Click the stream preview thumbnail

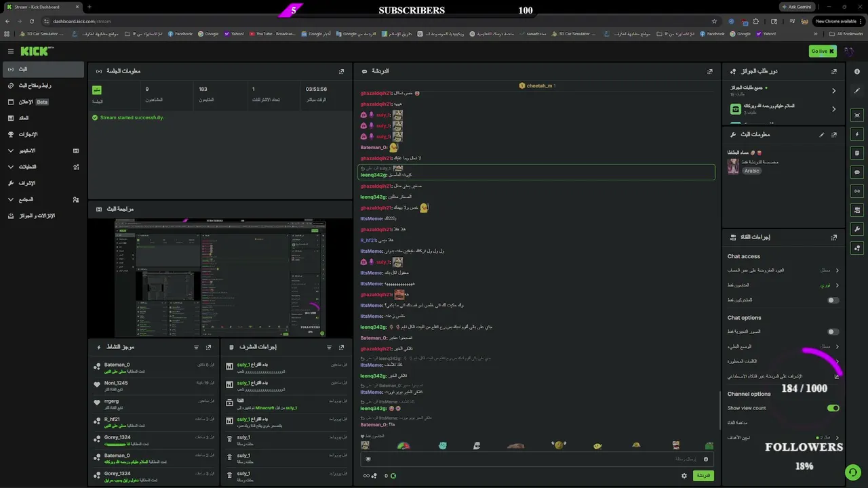[x=220, y=278]
